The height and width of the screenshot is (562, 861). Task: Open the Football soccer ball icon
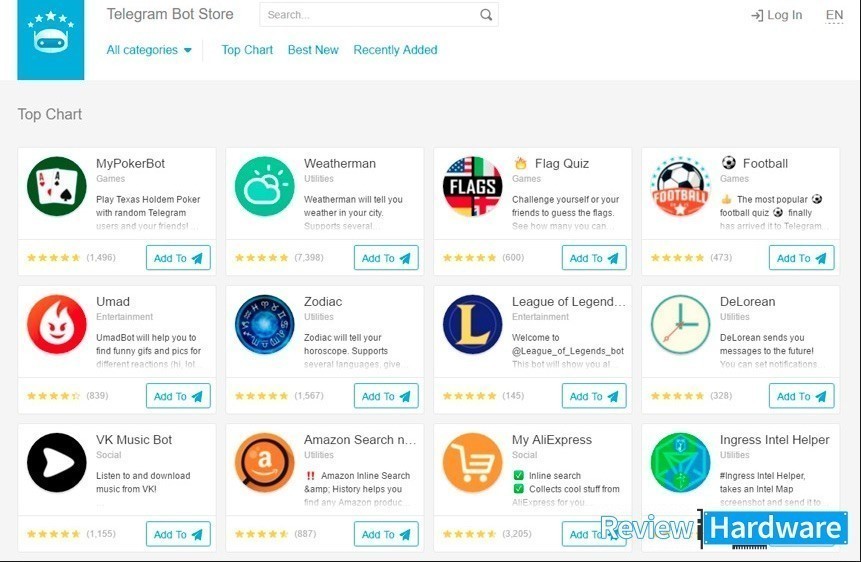680,186
